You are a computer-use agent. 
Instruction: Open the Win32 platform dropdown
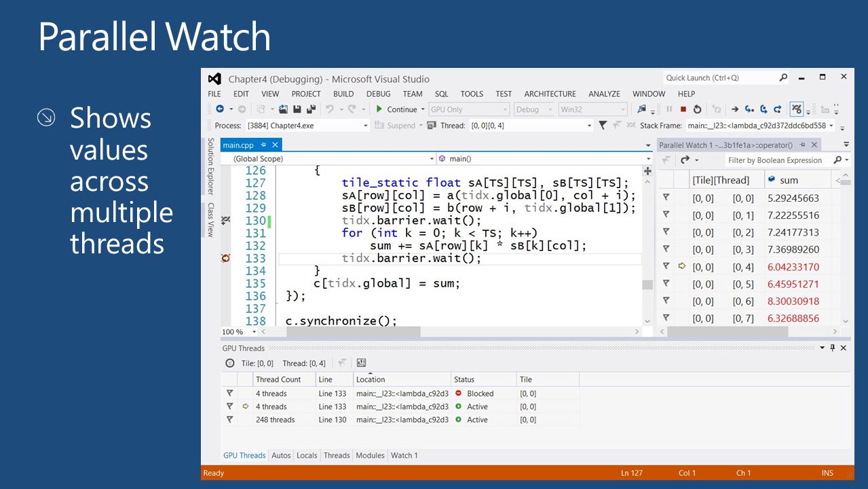pos(592,109)
